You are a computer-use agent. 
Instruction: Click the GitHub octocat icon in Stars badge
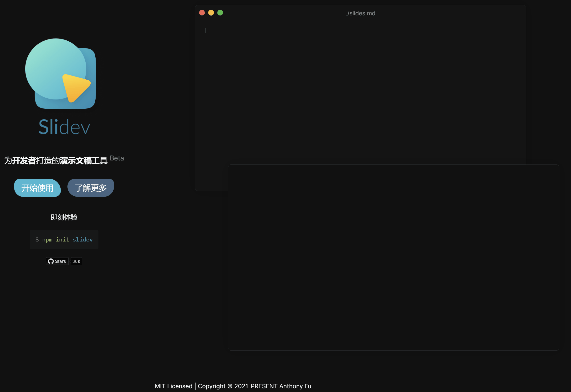(x=51, y=261)
